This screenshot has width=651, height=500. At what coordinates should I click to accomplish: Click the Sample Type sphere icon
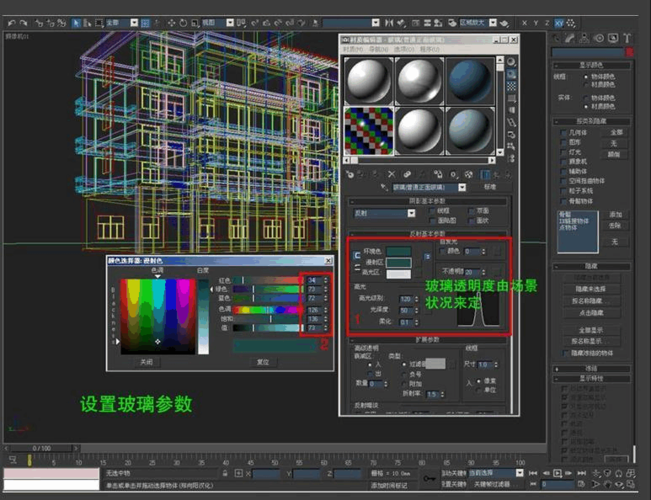tap(510, 62)
